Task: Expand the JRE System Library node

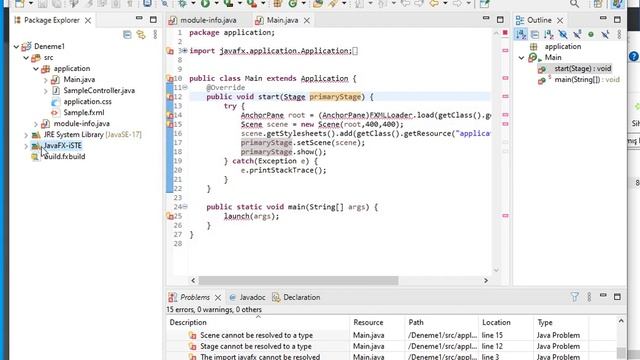Action: [26, 135]
